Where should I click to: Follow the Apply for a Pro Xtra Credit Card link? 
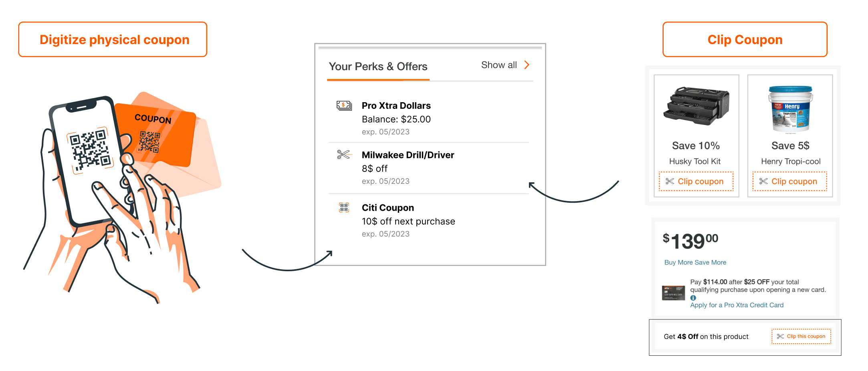tap(737, 305)
